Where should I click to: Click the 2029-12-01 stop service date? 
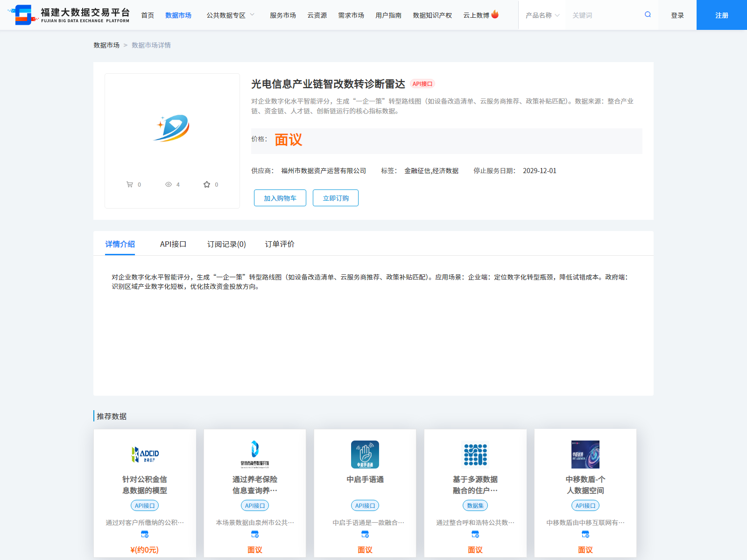click(540, 171)
